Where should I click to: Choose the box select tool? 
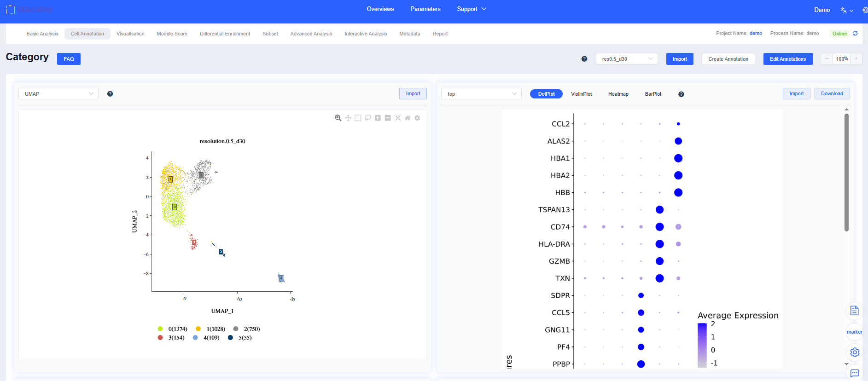[x=358, y=118]
